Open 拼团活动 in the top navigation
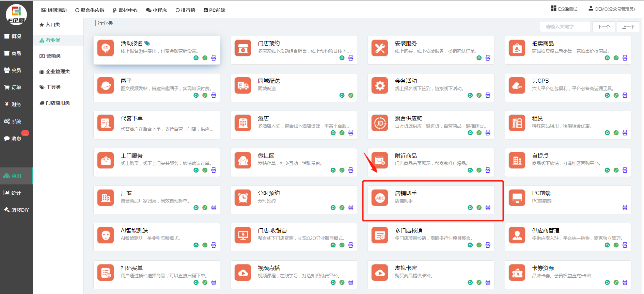The width and height of the screenshot is (644, 294). (x=54, y=10)
